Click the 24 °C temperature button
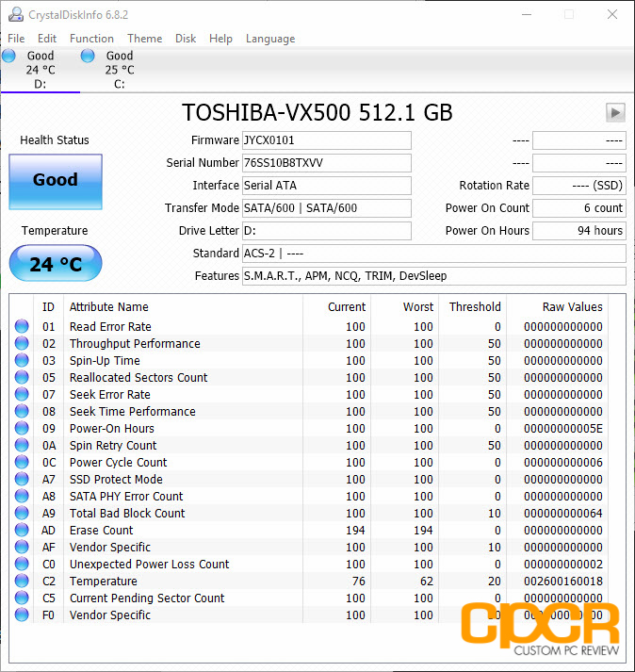 pyautogui.click(x=56, y=263)
